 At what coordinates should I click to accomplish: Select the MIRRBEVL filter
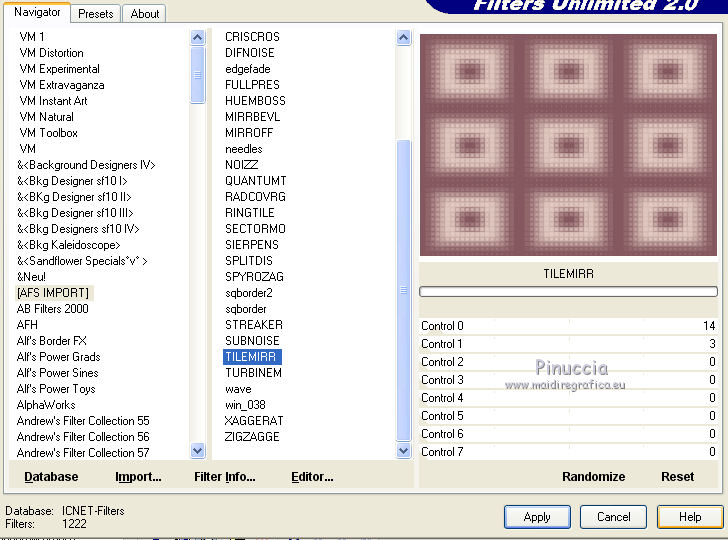coord(253,117)
